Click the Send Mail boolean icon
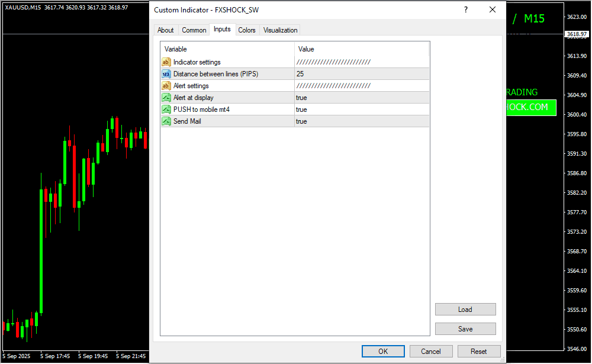592x364 pixels. (166, 121)
